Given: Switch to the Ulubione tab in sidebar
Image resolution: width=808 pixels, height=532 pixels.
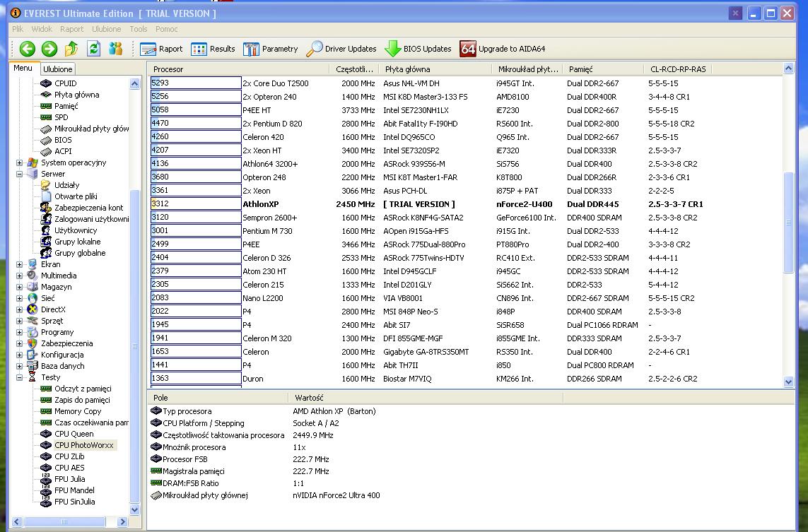Looking at the screenshot, I should point(58,69).
